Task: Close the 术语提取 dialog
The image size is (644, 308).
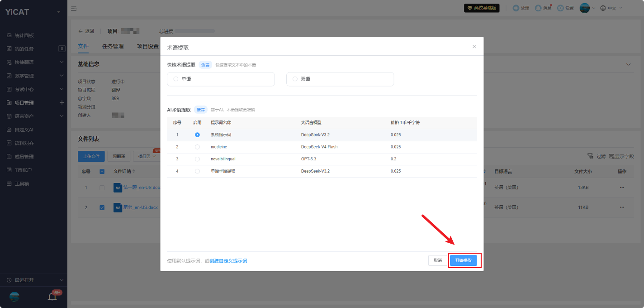Action: 474,47
